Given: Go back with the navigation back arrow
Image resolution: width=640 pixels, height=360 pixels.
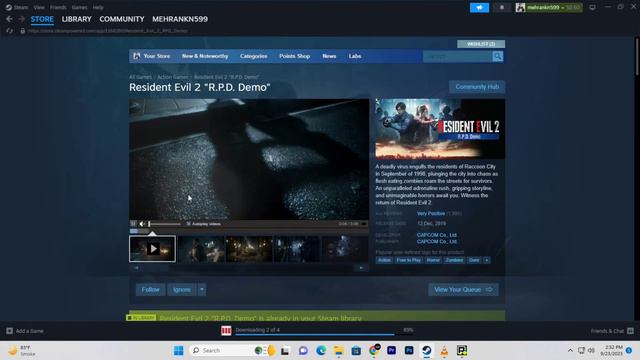Looking at the screenshot, I should pos(9,19).
